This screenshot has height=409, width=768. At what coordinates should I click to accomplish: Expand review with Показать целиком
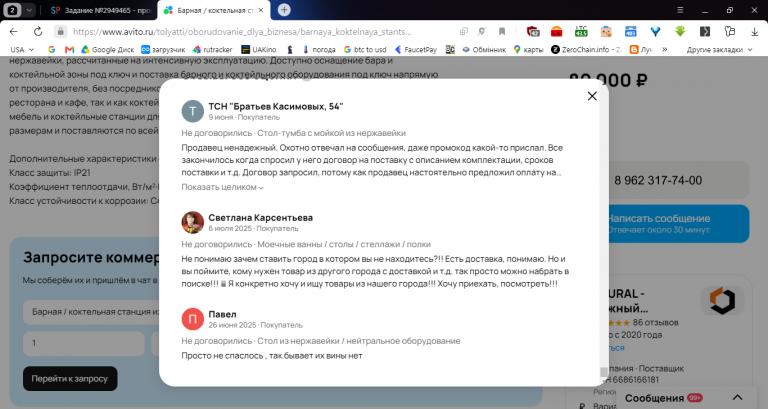[222, 187]
